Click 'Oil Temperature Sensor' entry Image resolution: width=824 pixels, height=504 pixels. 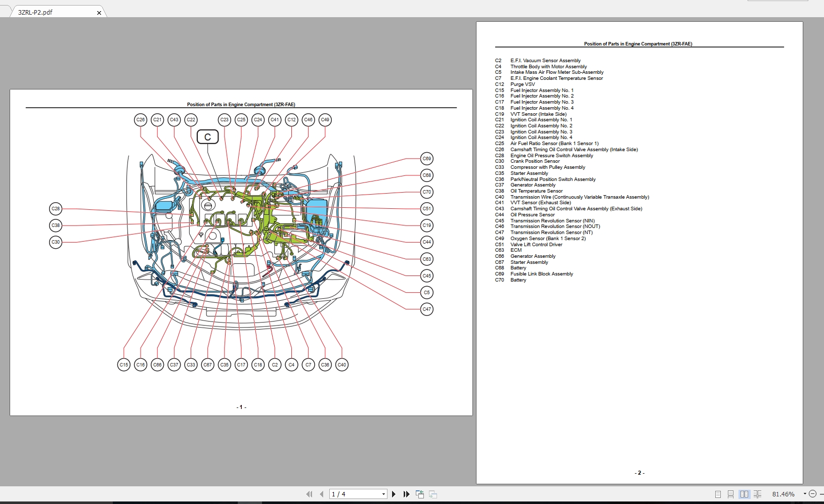pyautogui.click(x=536, y=191)
